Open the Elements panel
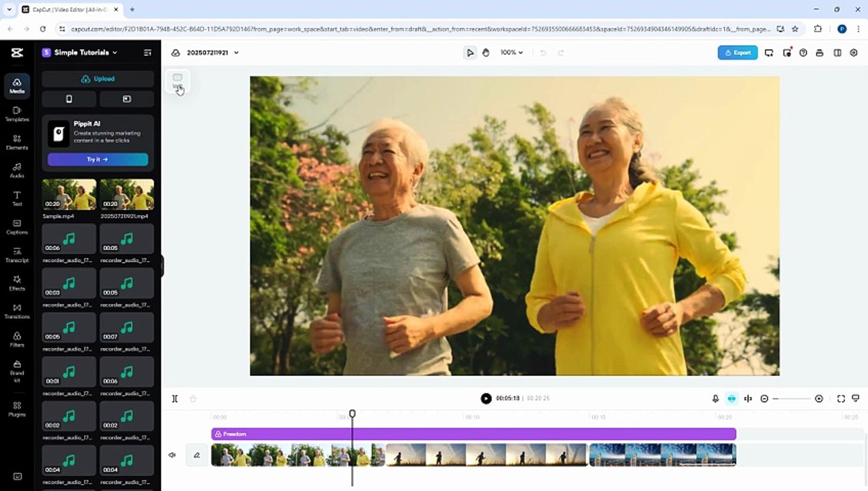 tap(17, 142)
